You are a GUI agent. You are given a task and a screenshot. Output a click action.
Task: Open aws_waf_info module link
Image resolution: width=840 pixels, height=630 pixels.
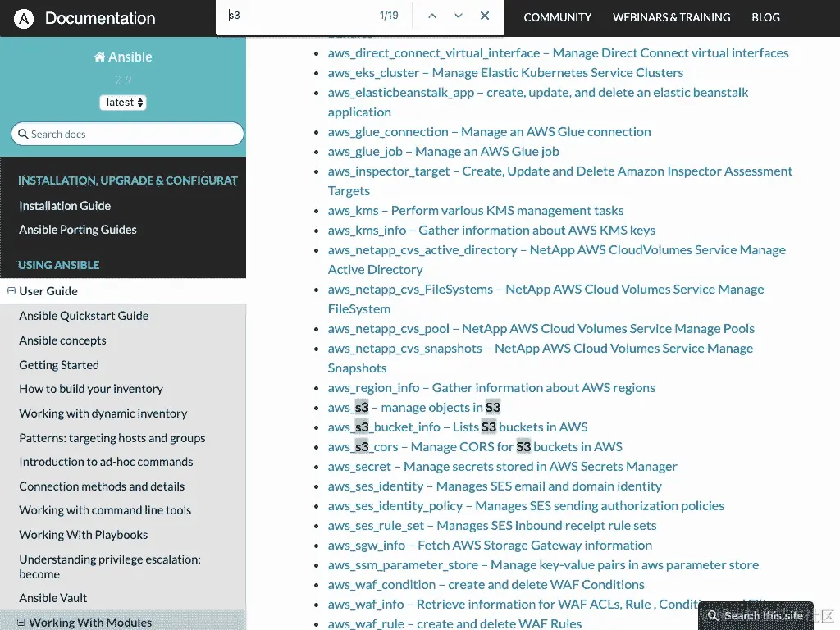(514, 605)
